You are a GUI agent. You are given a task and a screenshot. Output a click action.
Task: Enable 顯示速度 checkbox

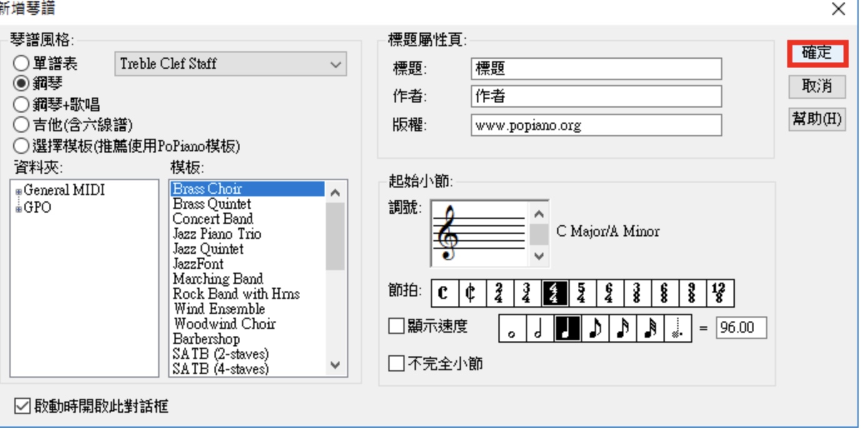(x=396, y=326)
